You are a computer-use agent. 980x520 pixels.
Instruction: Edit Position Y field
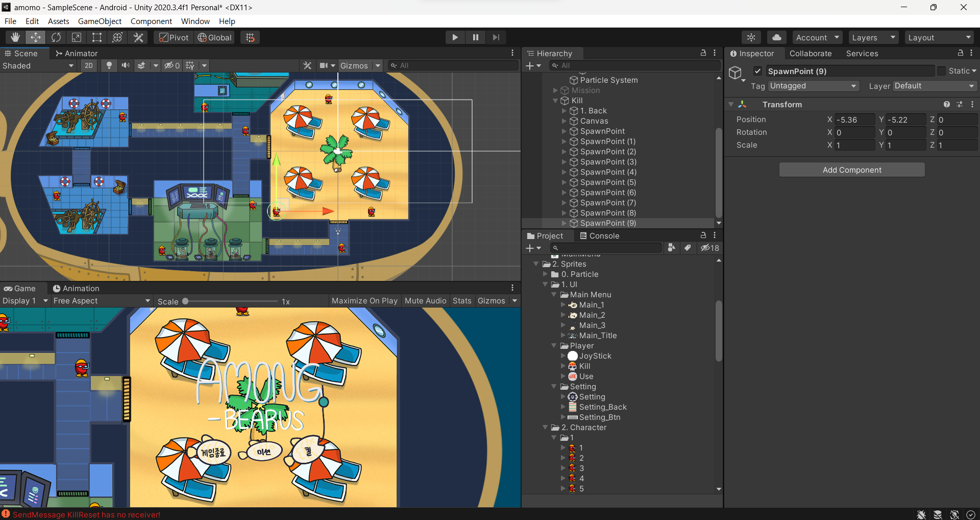(x=906, y=120)
